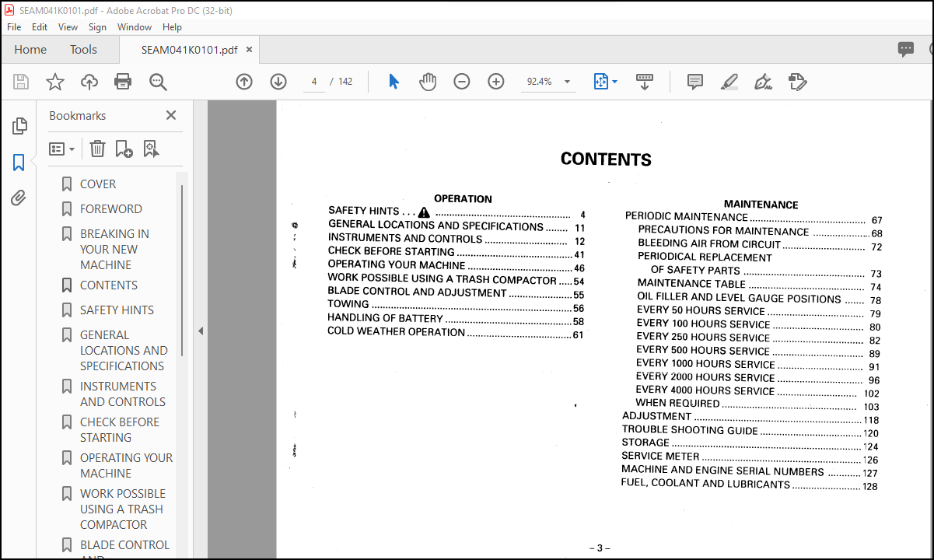The image size is (934, 560).
Task: Switch to the Home tab
Action: click(30, 50)
